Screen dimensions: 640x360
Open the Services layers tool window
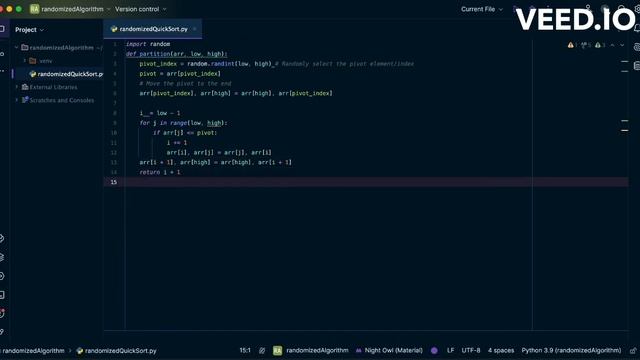click(2, 257)
